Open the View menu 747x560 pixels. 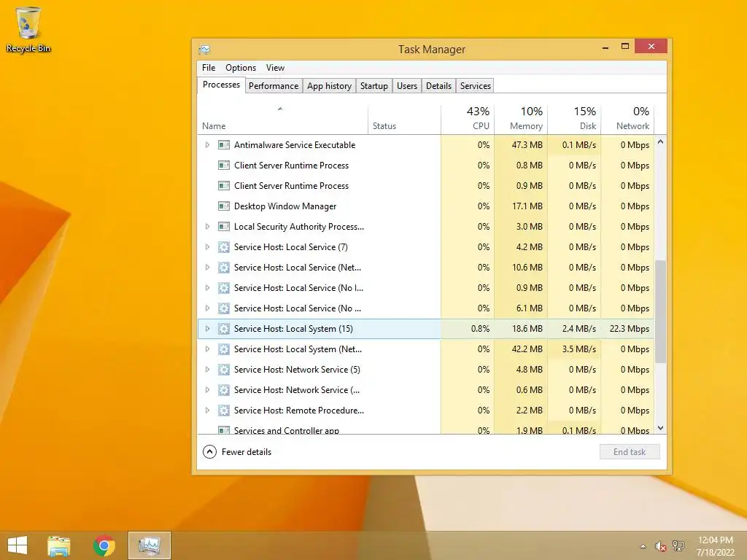click(x=275, y=68)
